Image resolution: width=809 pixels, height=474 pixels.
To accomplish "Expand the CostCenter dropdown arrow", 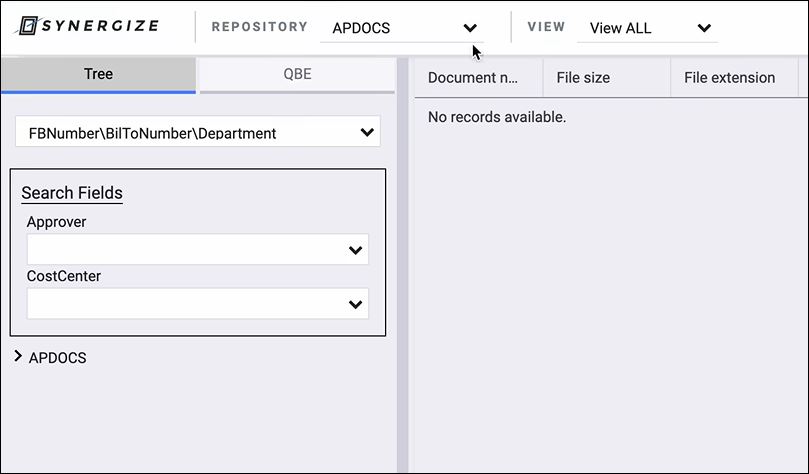I will 355,305.
